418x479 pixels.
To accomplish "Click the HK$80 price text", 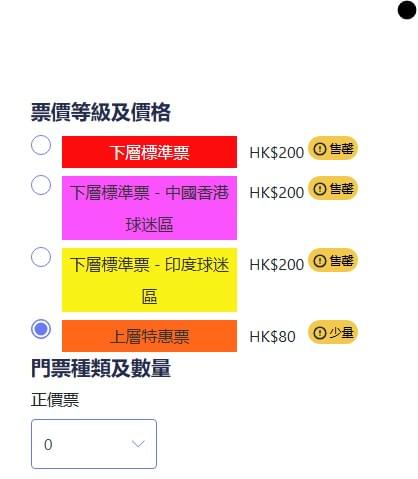I will click(272, 337).
